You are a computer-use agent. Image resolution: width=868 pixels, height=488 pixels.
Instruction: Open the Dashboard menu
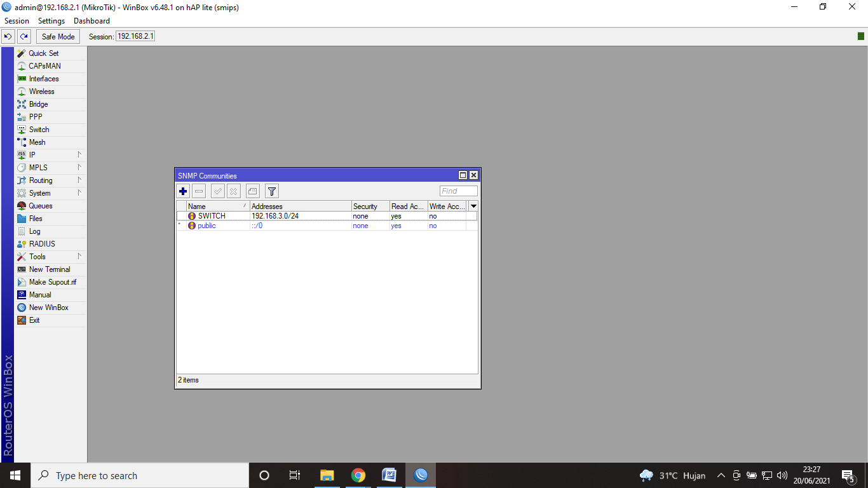(x=92, y=21)
